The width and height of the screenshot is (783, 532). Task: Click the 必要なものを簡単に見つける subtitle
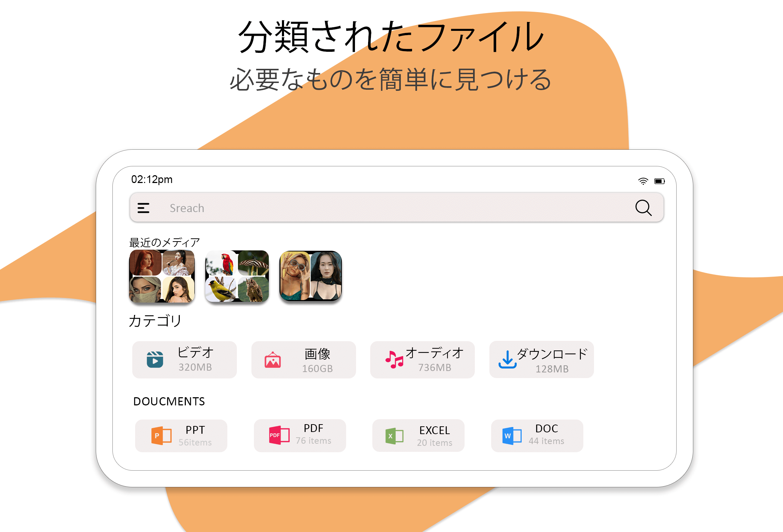tap(390, 79)
